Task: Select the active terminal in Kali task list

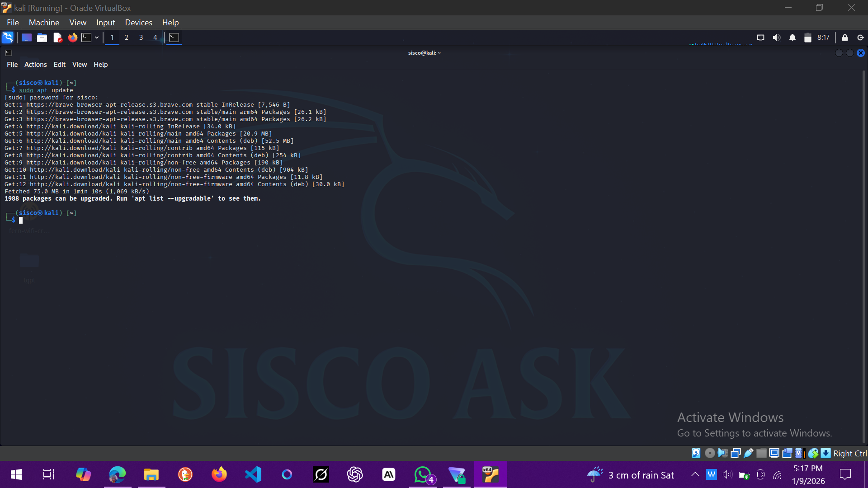Action: click(174, 38)
